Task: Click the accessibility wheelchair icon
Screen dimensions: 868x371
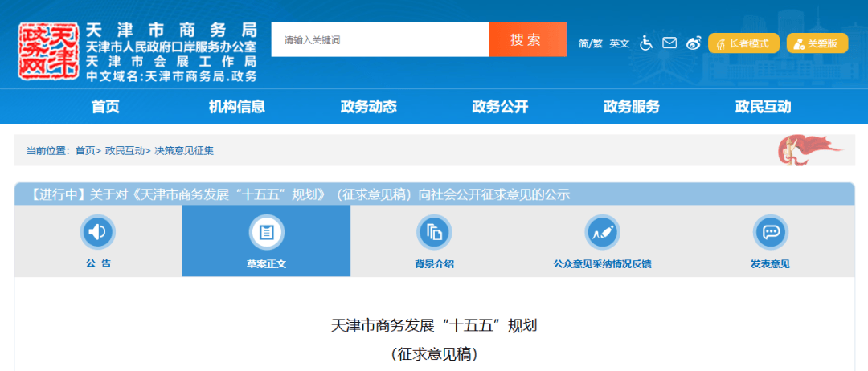Action: point(646,43)
